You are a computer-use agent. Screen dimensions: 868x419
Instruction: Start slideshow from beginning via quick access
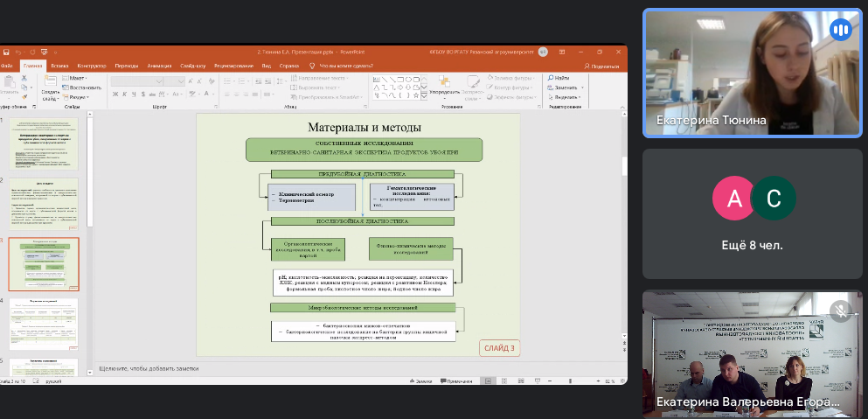coord(45,52)
